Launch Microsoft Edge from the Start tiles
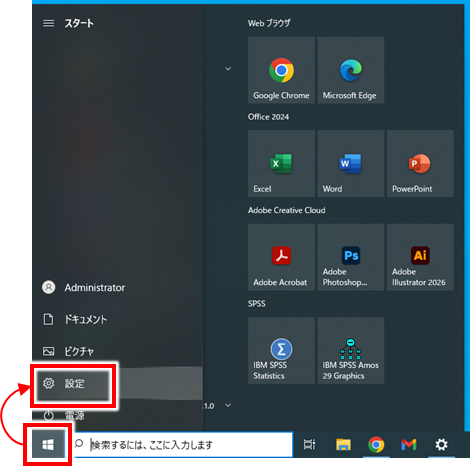The image size is (470, 473). (351, 70)
